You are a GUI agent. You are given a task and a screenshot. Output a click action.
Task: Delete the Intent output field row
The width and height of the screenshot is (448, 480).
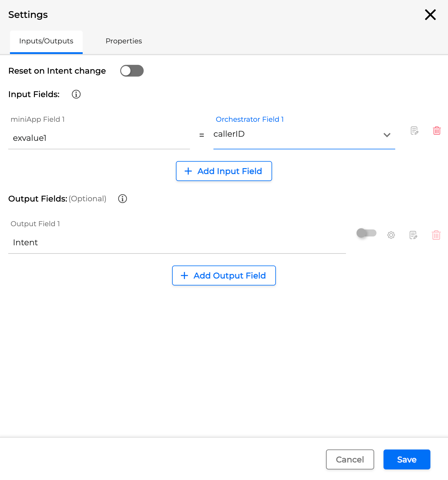pos(436,235)
